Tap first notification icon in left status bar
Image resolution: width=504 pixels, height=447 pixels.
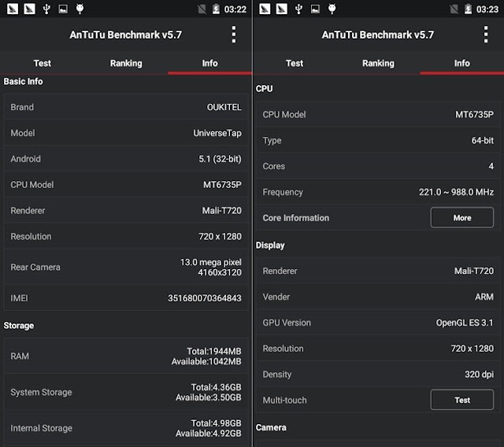(x=13, y=9)
